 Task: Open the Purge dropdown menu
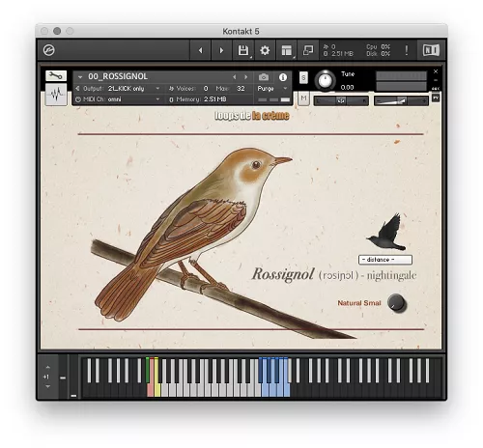[x=271, y=88]
